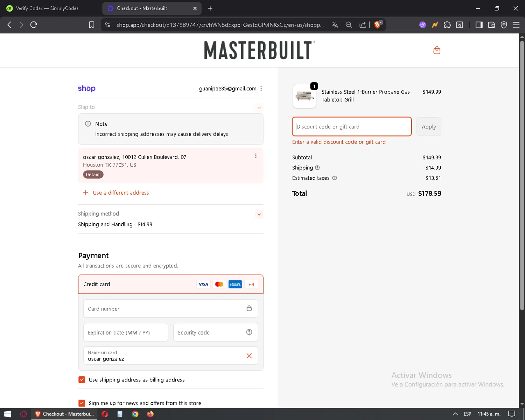
Task: Open the browser hamburger menu
Action: 516,25
